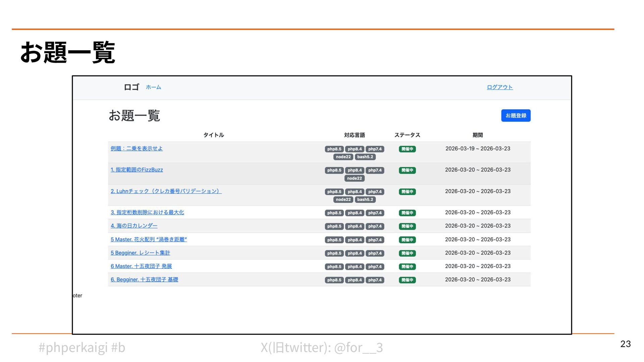Open 4. 海の日カレンダー problem
Viewport: 644px width, 362px height.
click(134, 226)
